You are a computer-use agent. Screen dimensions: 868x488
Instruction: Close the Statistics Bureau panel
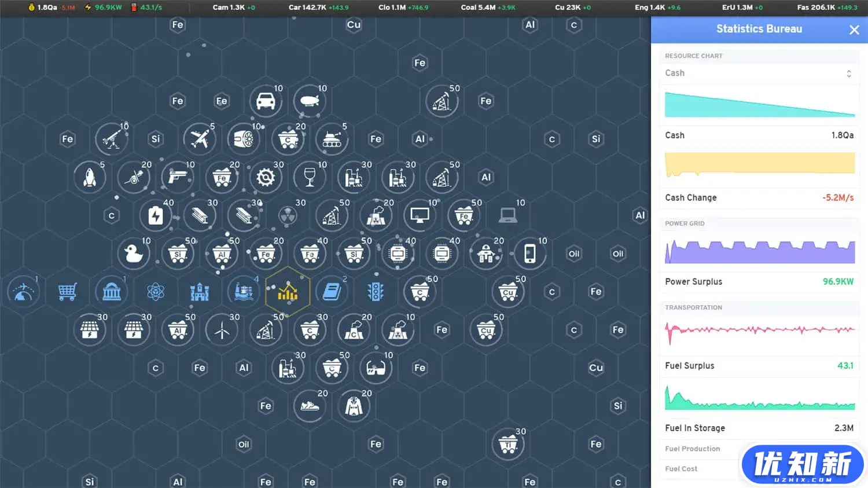click(854, 30)
